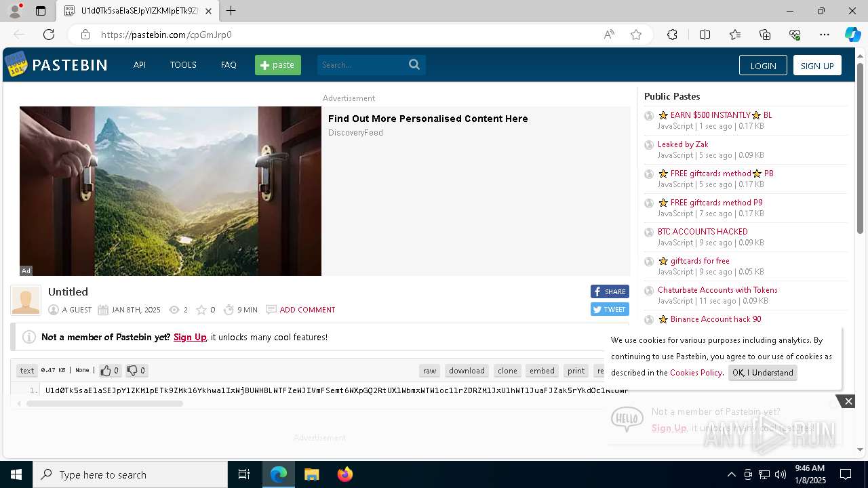Add this page to favorites
This screenshot has height=488, width=868.
[x=636, y=35]
